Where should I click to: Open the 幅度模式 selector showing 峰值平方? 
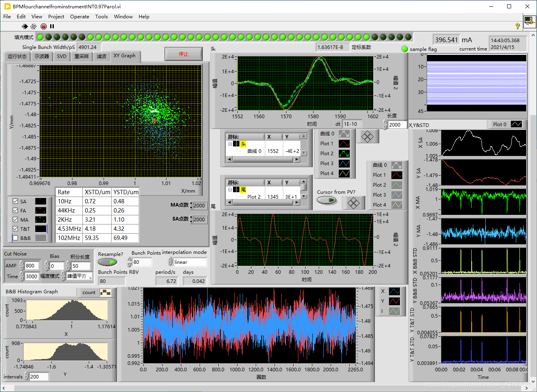click(79, 276)
